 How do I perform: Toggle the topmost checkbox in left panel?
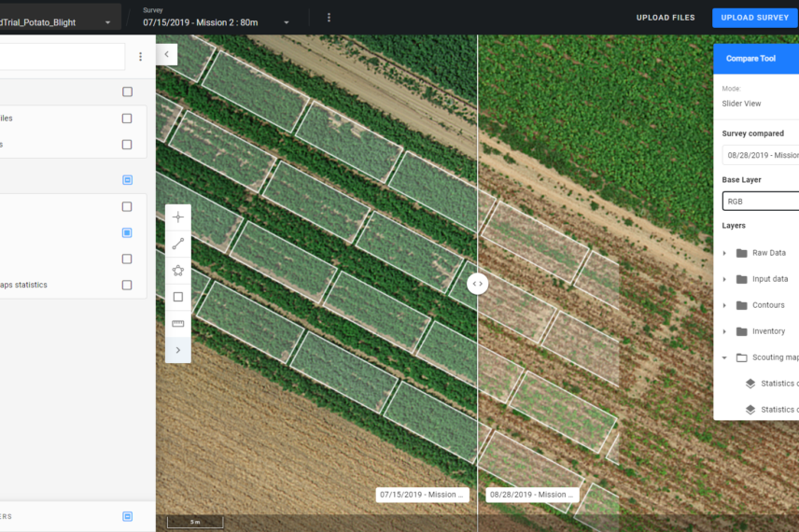(127, 92)
